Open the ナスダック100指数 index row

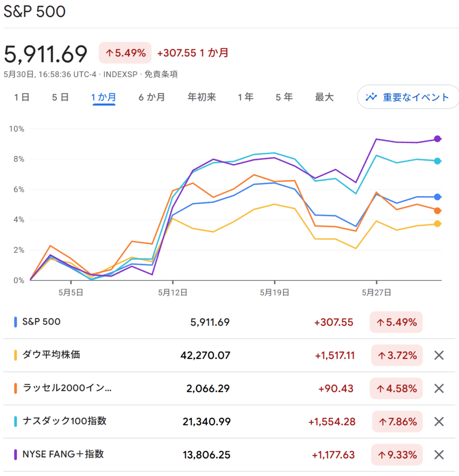tap(229, 421)
